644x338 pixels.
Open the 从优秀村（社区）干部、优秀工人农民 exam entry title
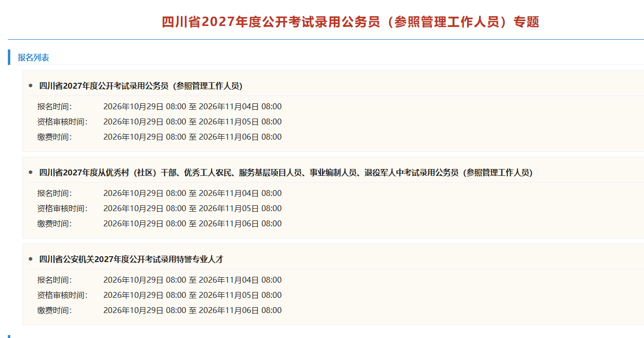coord(286,173)
